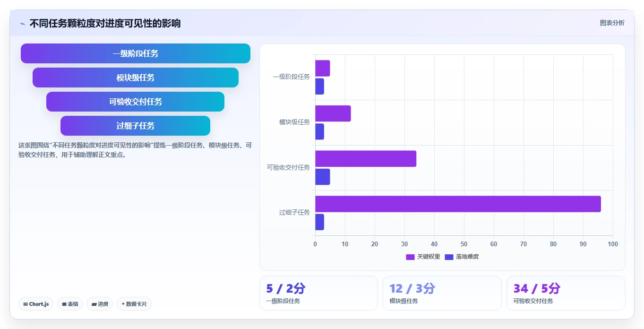
Task: Click the purple 关键权重 bar for 模块级任务
Action: pyautogui.click(x=333, y=113)
